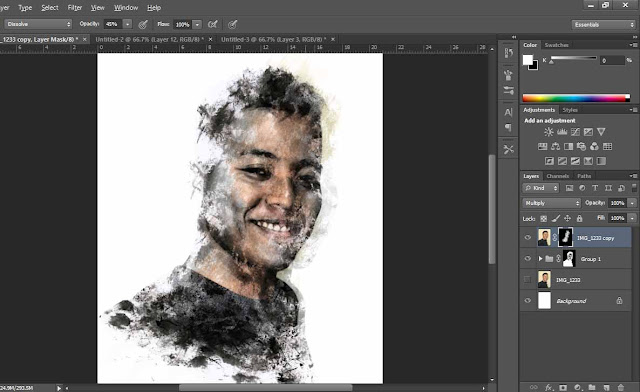640x392 pixels.
Task: Toggle lock position icon
Action: coord(567,218)
